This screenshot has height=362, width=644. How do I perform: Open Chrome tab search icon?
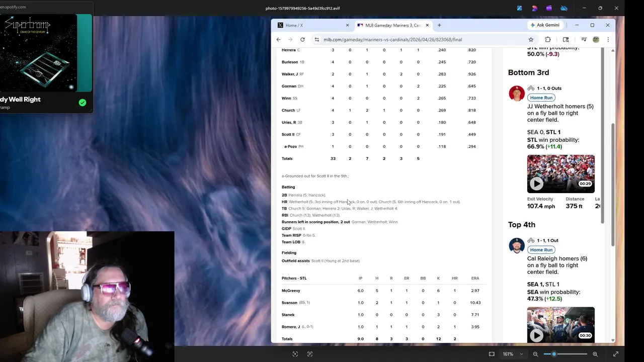click(x=566, y=39)
